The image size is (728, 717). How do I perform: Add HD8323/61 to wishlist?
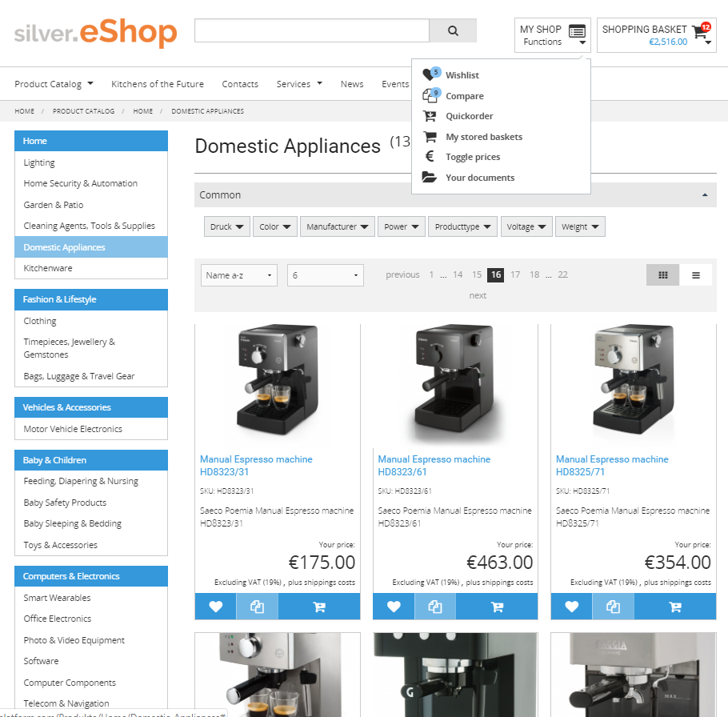pos(394,607)
